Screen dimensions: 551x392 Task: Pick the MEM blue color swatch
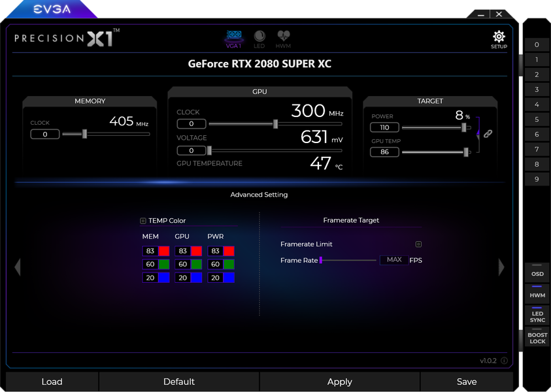pyautogui.click(x=164, y=278)
